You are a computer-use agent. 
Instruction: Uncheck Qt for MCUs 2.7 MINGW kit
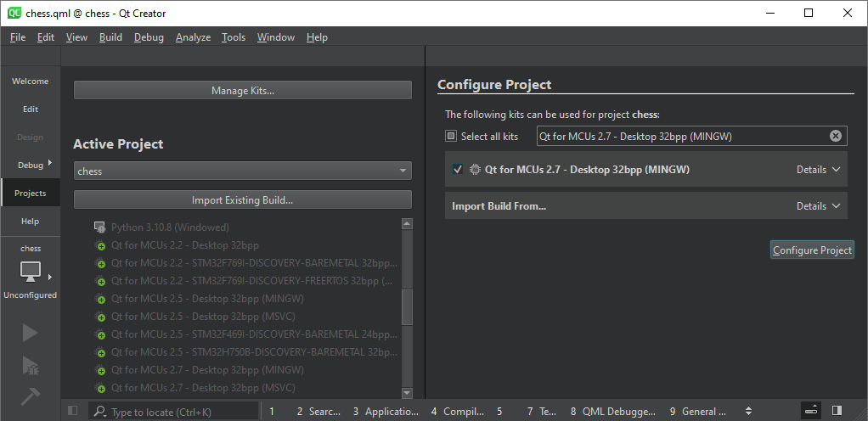click(458, 170)
